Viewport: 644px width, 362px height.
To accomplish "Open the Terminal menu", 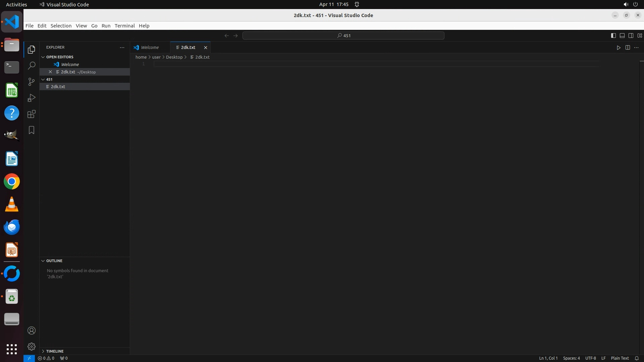I will 124,26.
